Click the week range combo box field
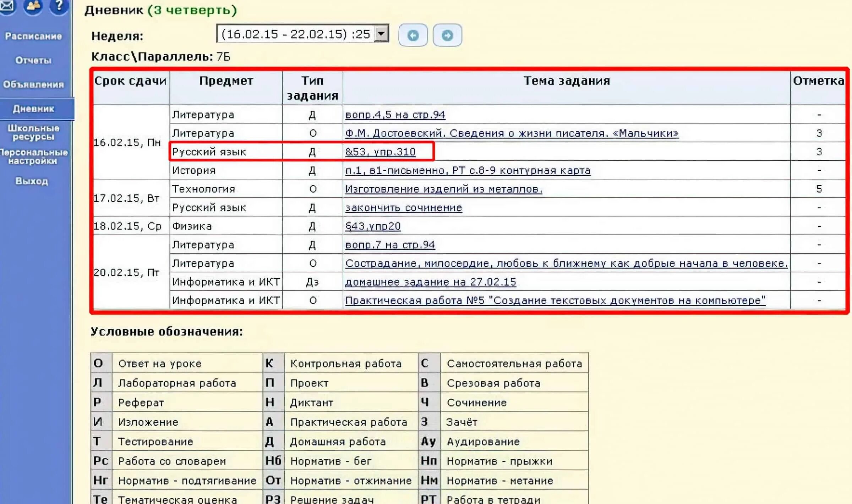 [x=295, y=34]
